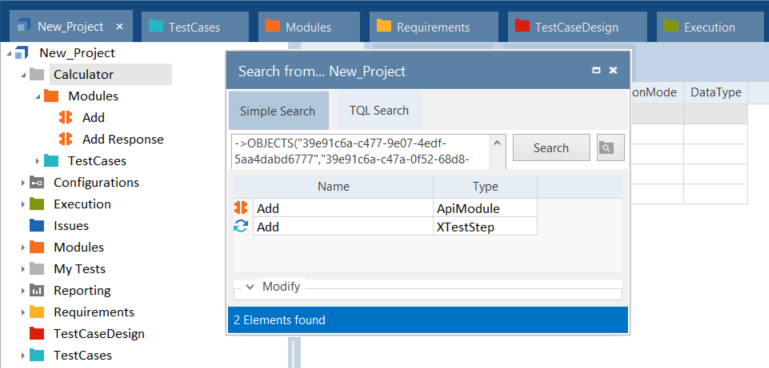Collapse the Calculator folder node
The width and height of the screenshot is (769, 368).
click(x=23, y=75)
